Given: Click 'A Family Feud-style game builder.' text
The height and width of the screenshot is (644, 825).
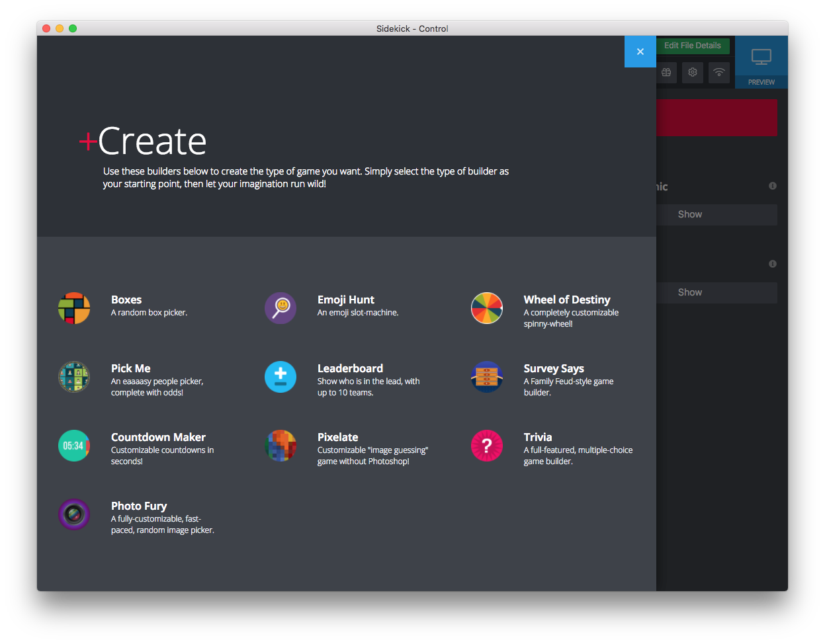Looking at the screenshot, I should (x=569, y=387).
